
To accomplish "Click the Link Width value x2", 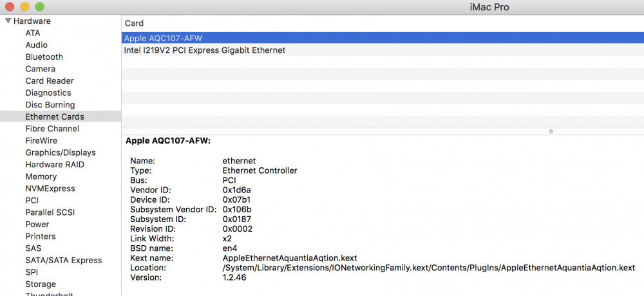I will click(227, 239).
